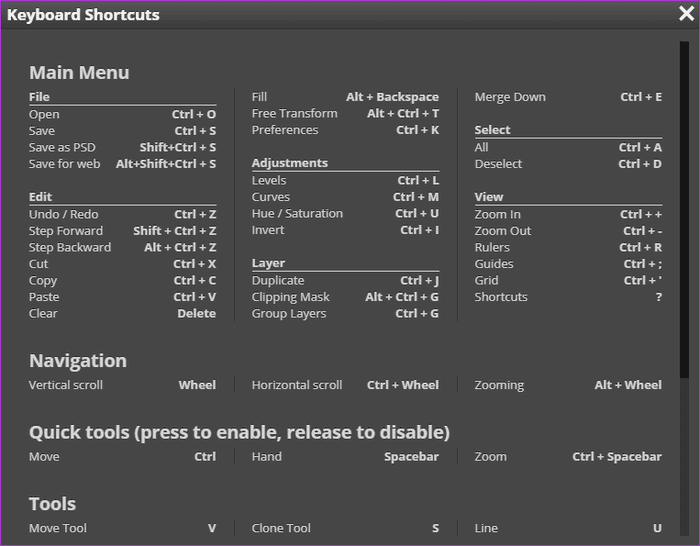Click the Hue / Saturation entry
This screenshot has height=546, width=700.
(x=297, y=214)
